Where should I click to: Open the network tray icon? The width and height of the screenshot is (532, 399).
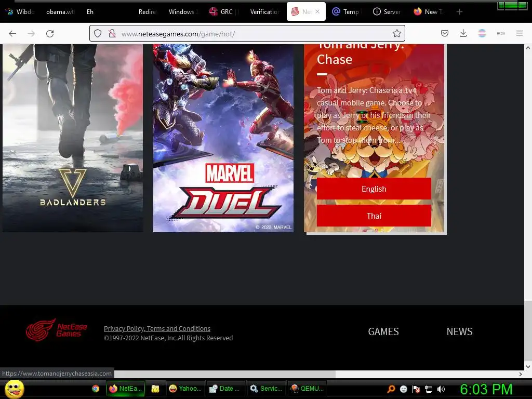pyautogui.click(x=429, y=389)
